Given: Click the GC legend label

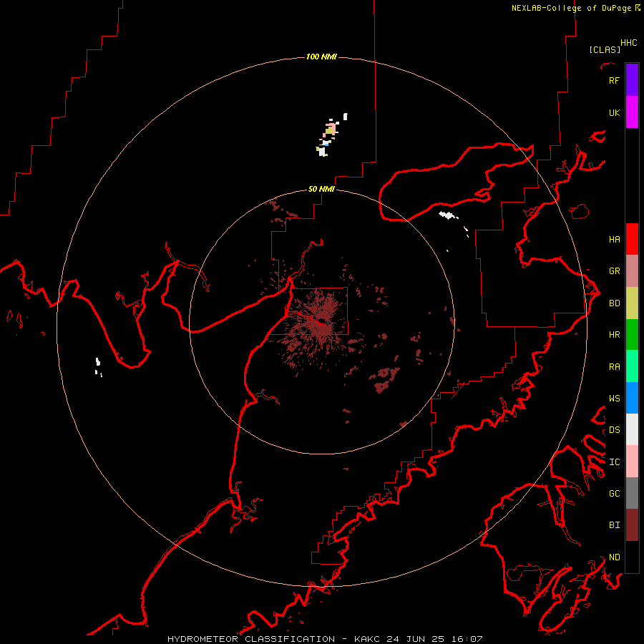Looking at the screenshot, I should pos(614,494).
